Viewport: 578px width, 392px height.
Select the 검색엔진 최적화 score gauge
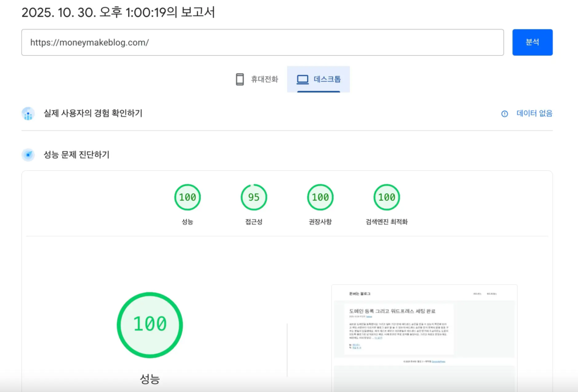click(387, 197)
